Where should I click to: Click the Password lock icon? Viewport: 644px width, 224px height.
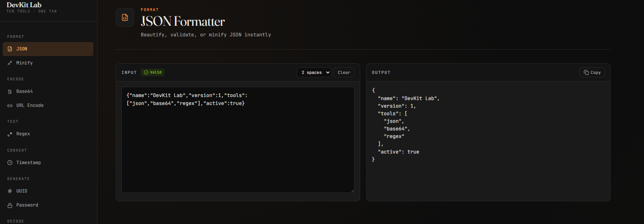[x=10, y=205]
